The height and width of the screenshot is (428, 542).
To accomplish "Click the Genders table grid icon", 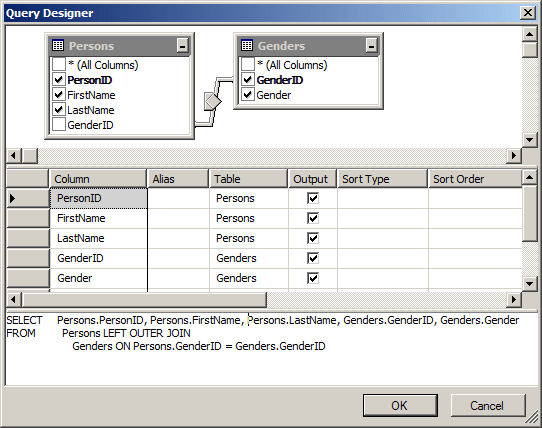I will 247,45.
